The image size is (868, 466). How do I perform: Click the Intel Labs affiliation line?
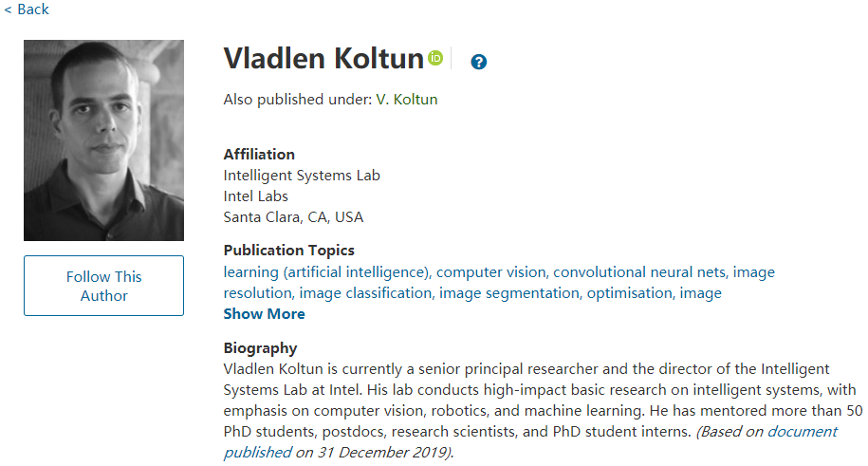(x=255, y=196)
